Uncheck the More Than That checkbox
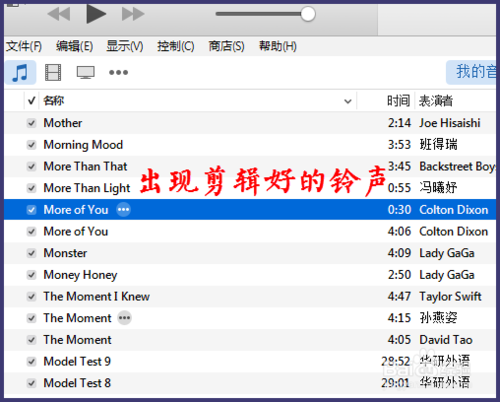Screen dimensions: 500x402 coord(31,166)
